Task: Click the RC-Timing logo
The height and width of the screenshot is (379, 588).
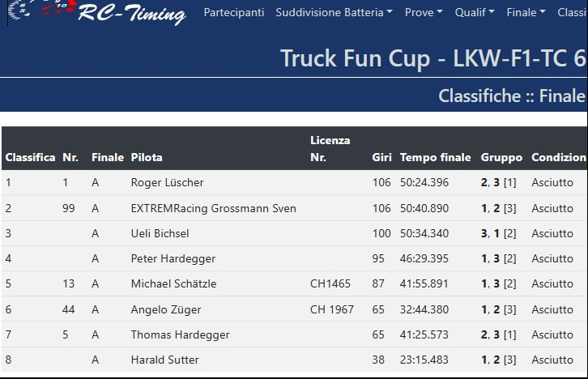Action: click(x=96, y=13)
